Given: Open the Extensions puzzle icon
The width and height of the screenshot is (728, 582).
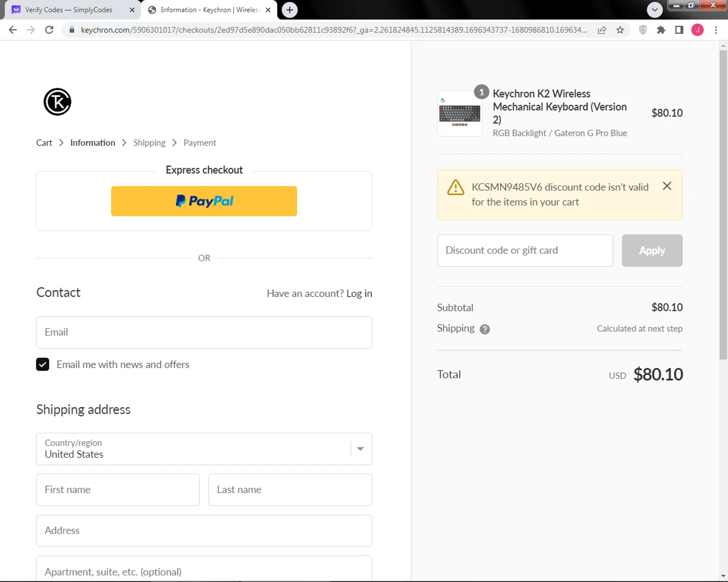Looking at the screenshot, I should [x=661, y=30].
